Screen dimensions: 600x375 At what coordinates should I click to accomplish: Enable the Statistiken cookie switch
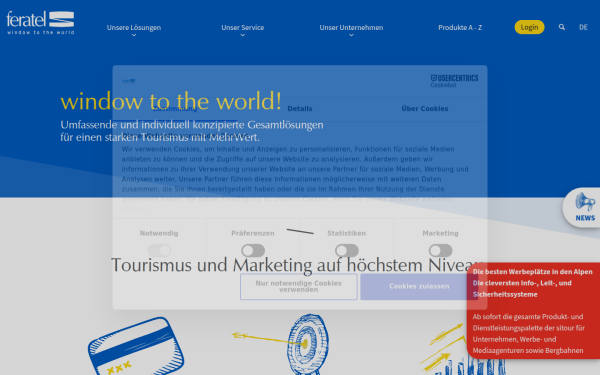(x=347, y=251)
